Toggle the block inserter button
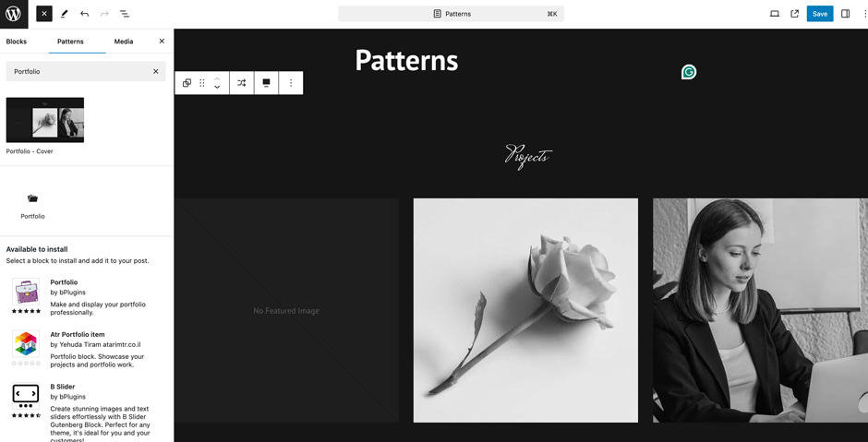 44,14
